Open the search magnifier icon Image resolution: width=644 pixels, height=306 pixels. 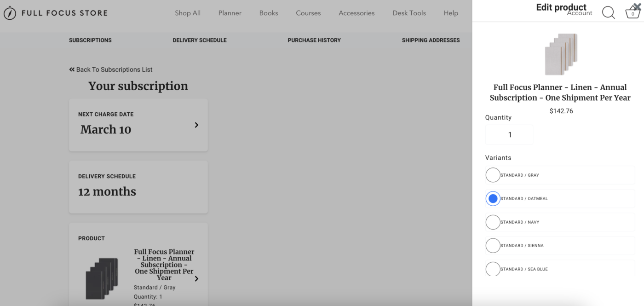coord(608,13)
